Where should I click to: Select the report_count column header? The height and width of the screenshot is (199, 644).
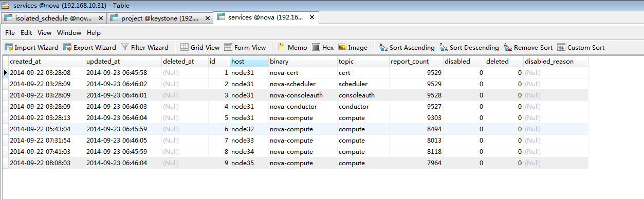[x=415, y=62]
